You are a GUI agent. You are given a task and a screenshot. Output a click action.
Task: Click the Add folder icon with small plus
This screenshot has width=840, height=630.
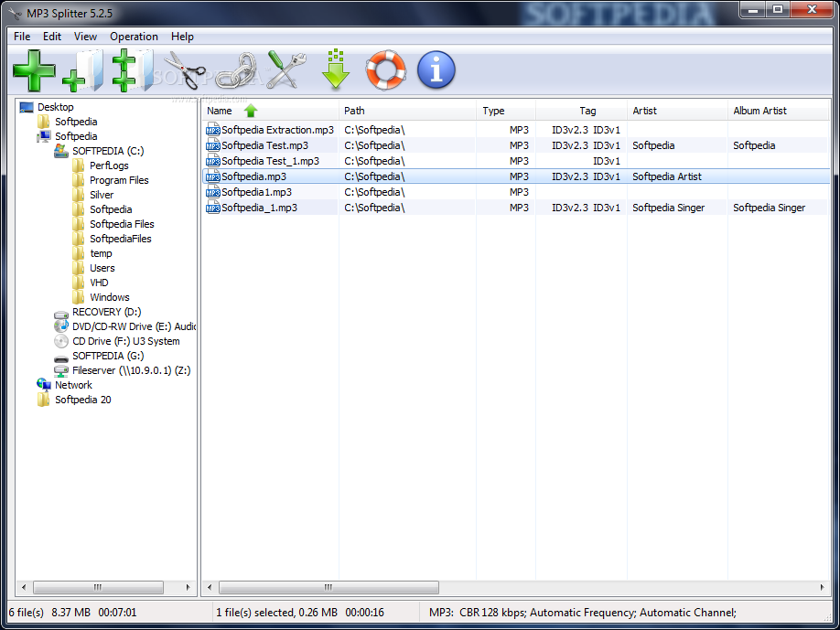(83, 70)
